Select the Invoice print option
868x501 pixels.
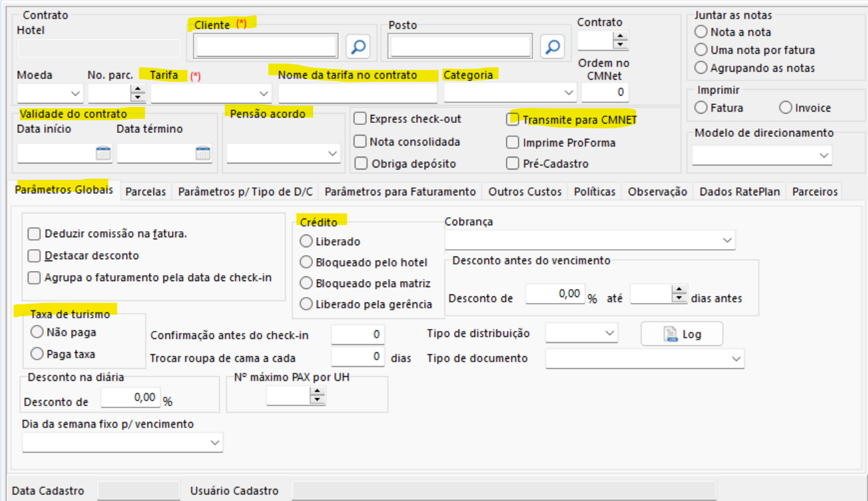pyautogui.click(x=786, y=108)
